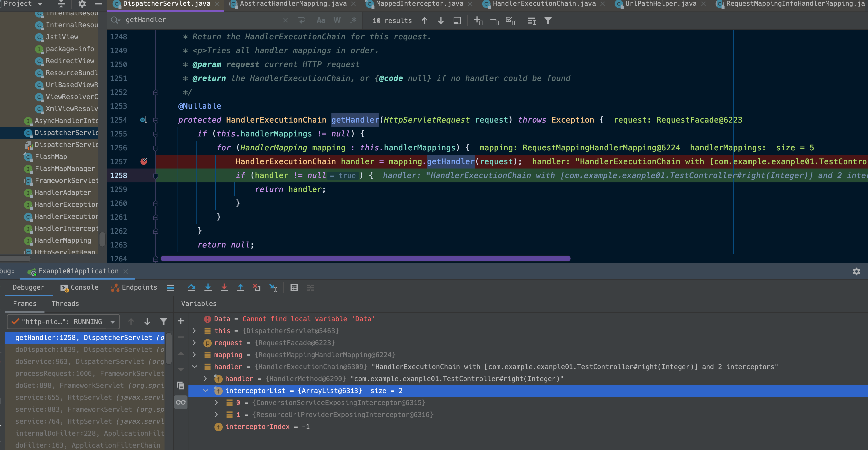The width and height of the screenshot is (868, 450).
Task: Click the Step Over debugger icon
Action: pos(192,288)
